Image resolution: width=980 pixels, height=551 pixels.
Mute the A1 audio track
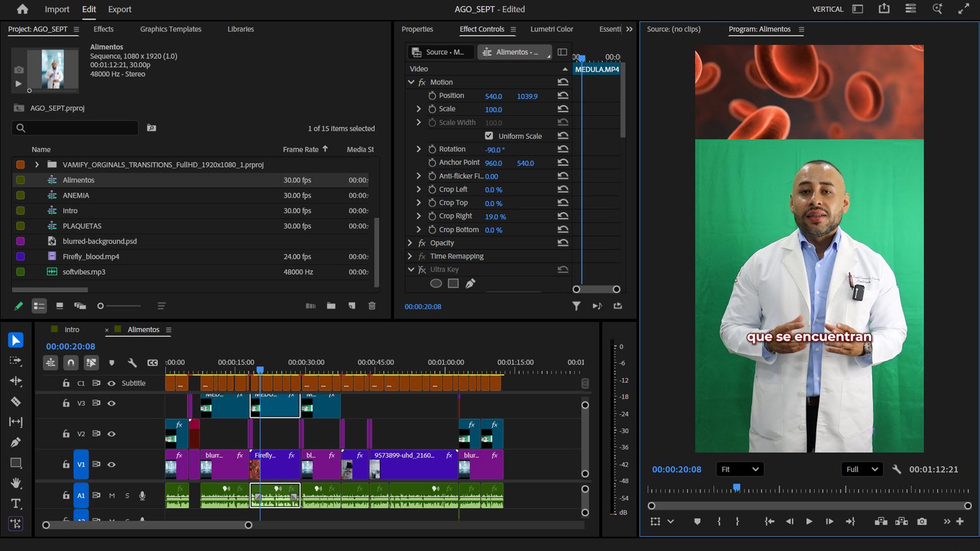click(112, 496)
